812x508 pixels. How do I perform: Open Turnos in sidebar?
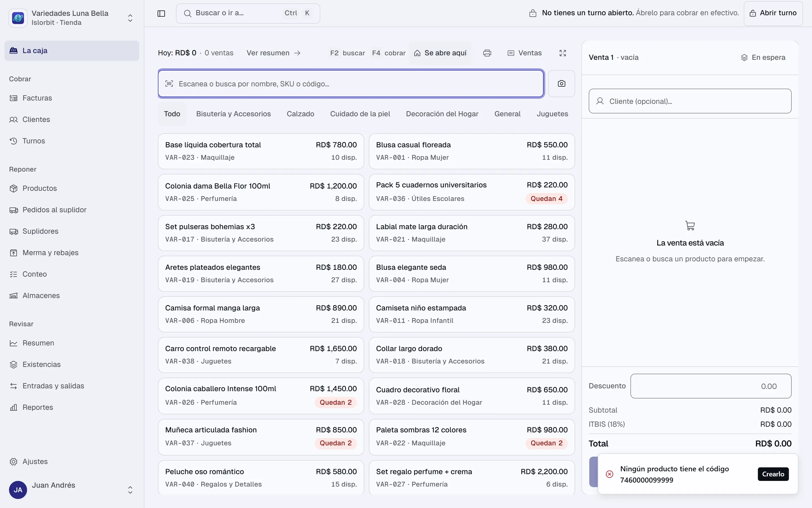[x=72, y=141]
